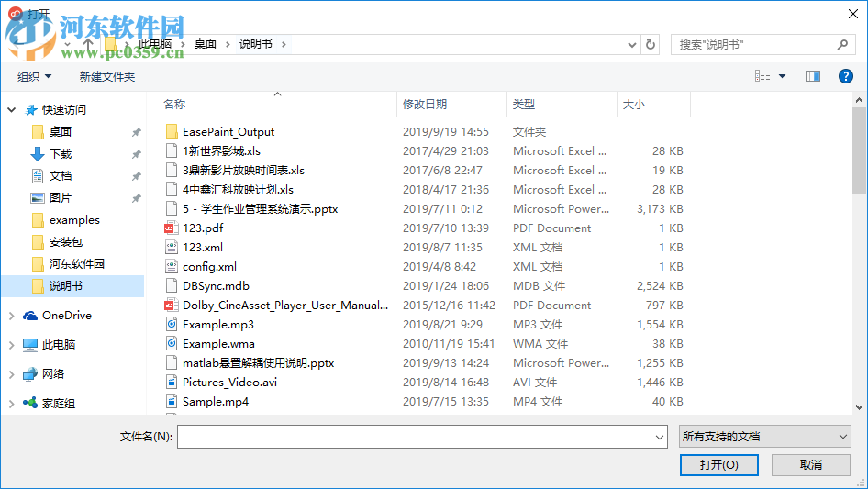Select Pictures_Video.avi file icon
The image size is (868, 489).
click(172, 383)
